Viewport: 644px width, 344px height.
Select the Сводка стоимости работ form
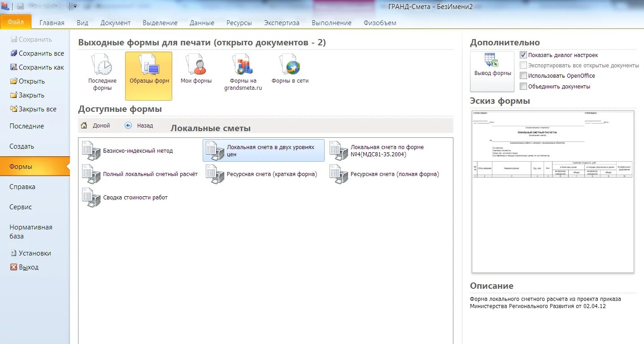[x=125, y=198]
